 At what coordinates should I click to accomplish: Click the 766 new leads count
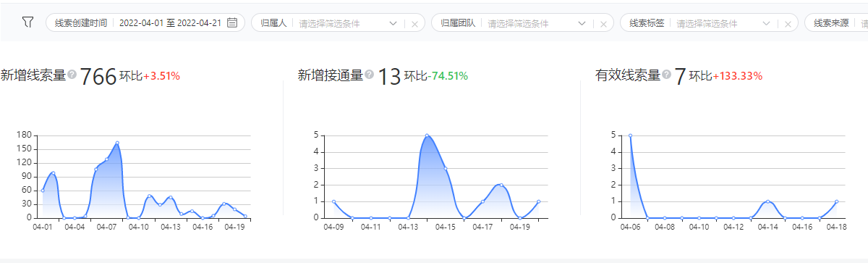click(x=98, y=76)
